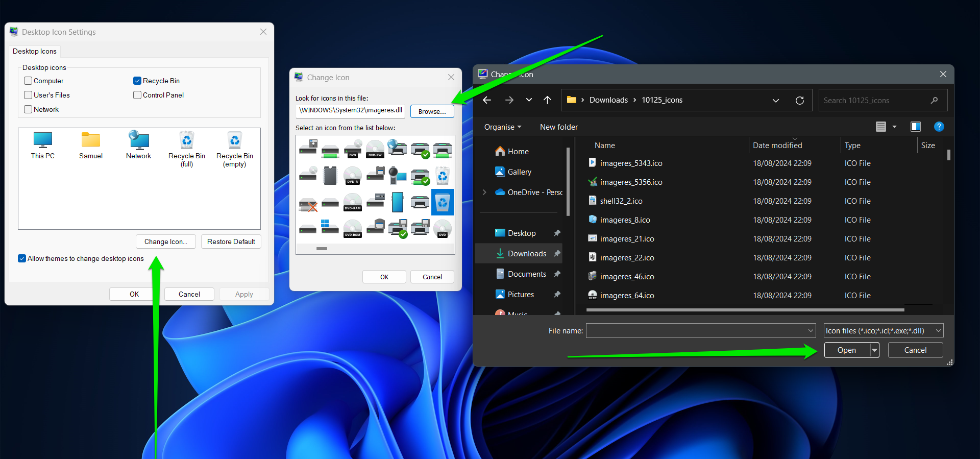Viewport: 980px width, 459px height.
Task: Open the File name dropdown
Action: pos(811,331)
